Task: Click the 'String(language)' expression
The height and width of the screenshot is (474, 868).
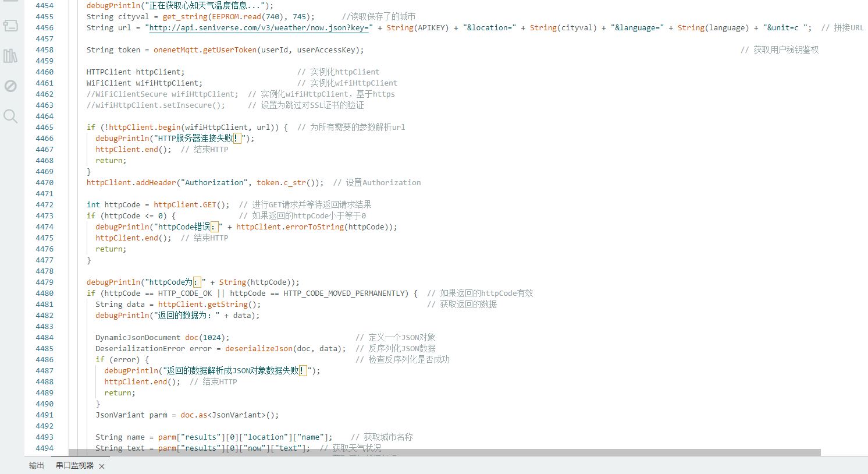Action: tap(713, 27)
